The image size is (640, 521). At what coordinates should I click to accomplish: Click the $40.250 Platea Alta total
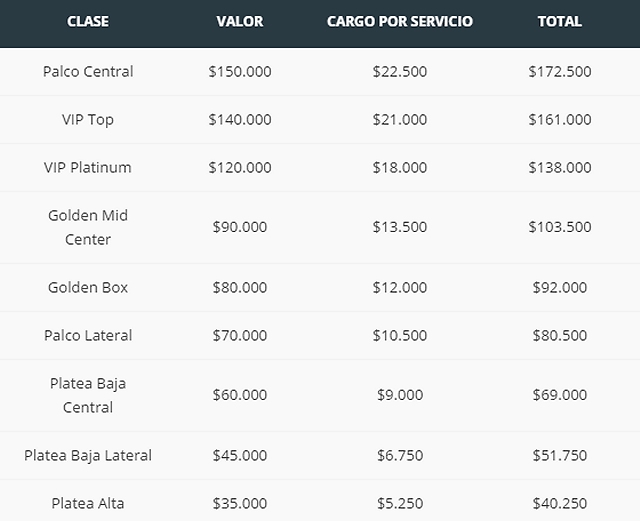[x=560, y=503]
